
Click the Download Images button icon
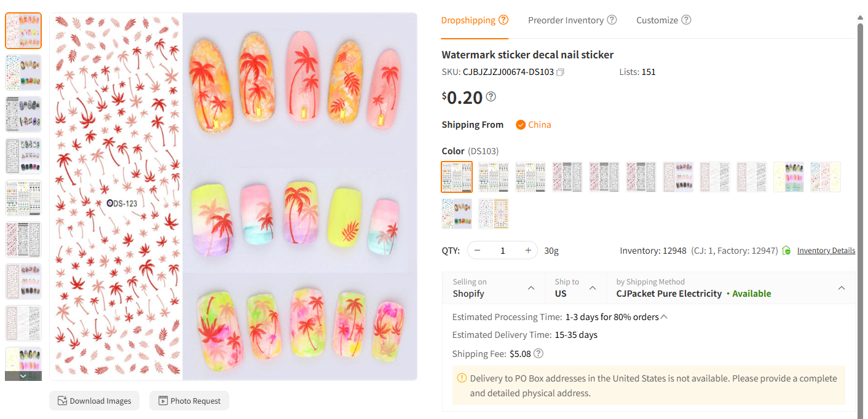pyautogui.click(x=63, y=401)
